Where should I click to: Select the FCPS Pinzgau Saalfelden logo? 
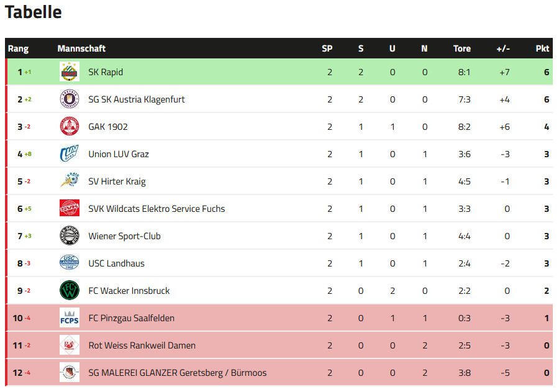pyautogui.click(x=70, y=318)
